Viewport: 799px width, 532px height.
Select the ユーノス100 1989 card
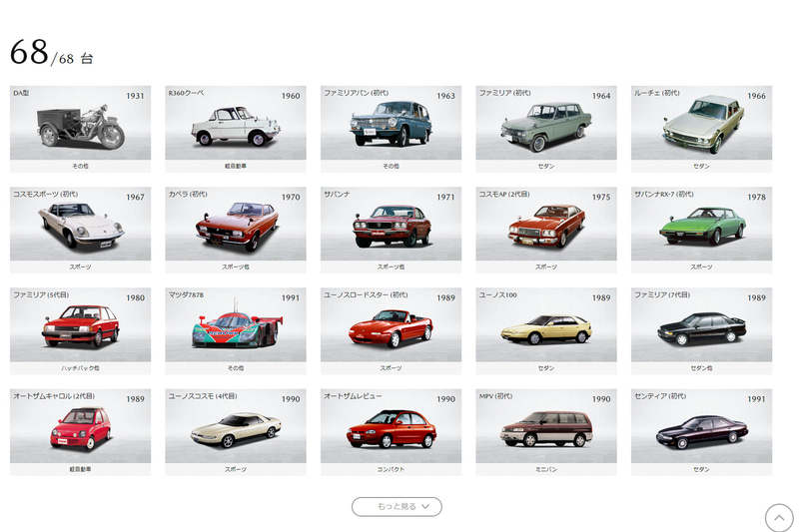(x=546, y=331)
